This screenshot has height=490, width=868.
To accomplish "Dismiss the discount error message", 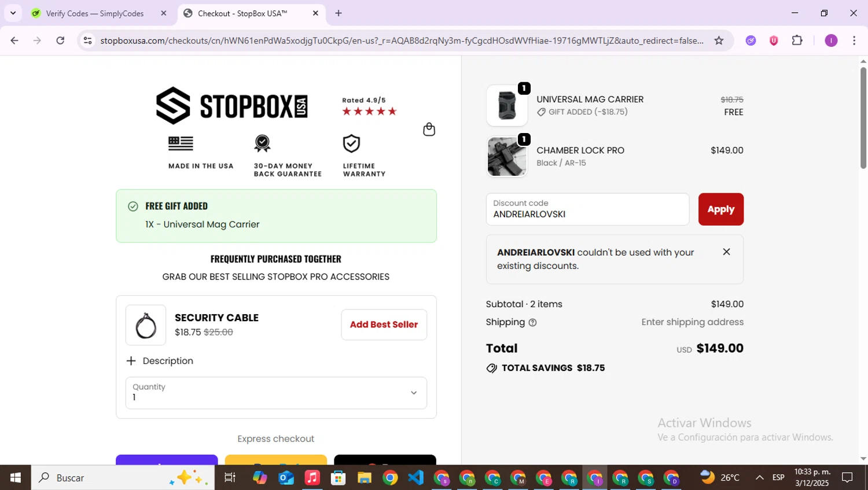I will tap(726, 252).
